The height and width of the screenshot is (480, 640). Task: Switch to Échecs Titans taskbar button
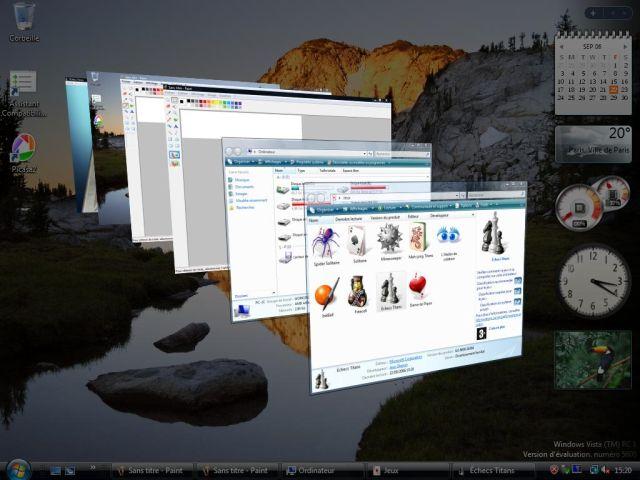pyautogui.click(x=490, y=469)
